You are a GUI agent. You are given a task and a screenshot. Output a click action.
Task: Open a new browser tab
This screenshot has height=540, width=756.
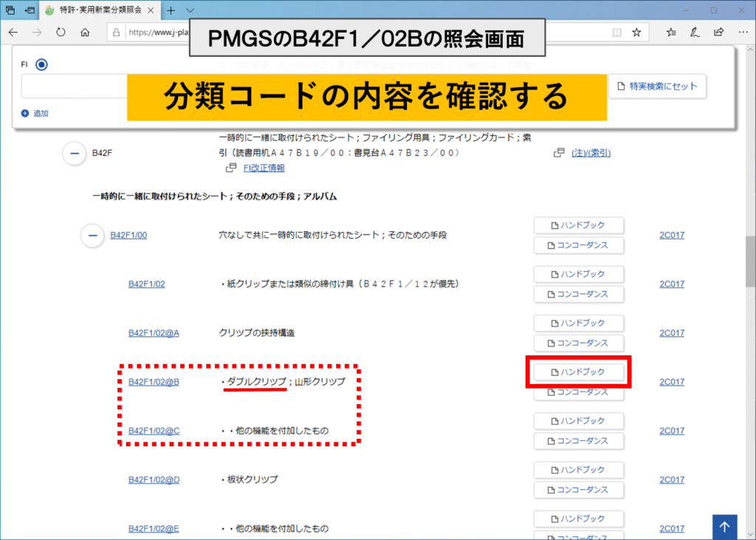(x=171, y=10)
